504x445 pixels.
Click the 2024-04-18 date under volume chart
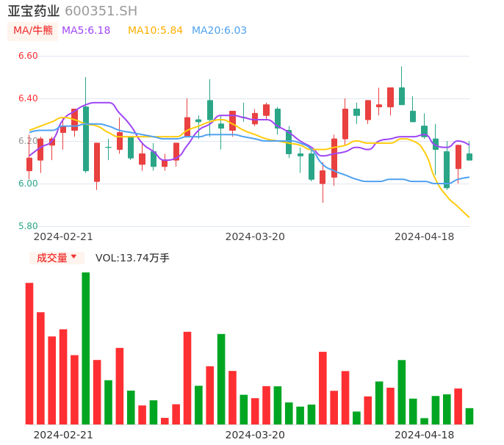tap(425, 435)
